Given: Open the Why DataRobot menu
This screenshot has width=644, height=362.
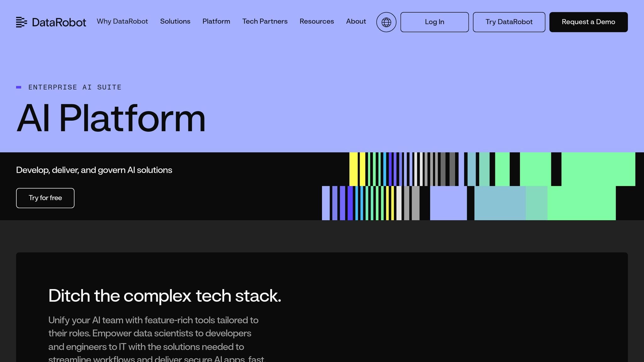Looking at the screenshot, I should pos(122,21).
